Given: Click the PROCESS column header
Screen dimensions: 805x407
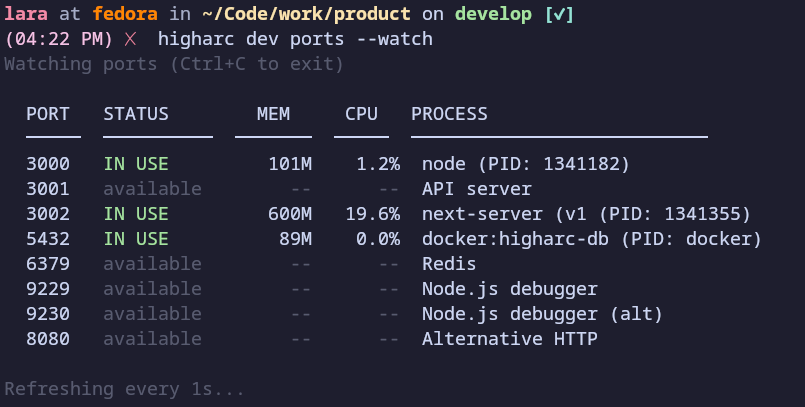Looking at the screenshot, I should tap(449, 114).
